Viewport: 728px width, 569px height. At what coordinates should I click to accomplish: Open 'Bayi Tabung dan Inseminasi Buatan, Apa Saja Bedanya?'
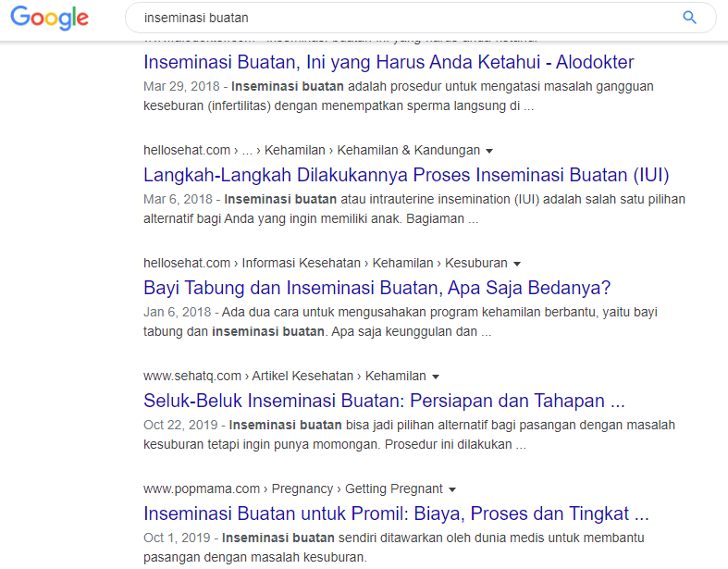click(x=376, y=288)
